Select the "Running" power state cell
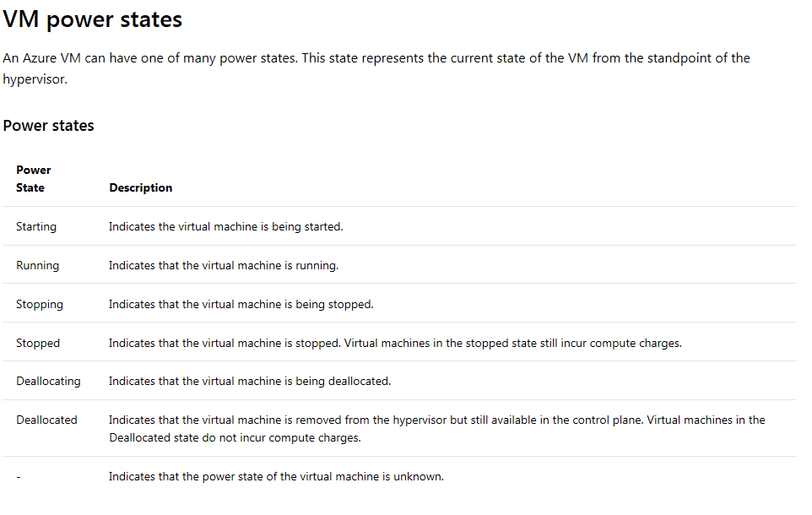This screenshot has width=812, height=515. point(37,265)
